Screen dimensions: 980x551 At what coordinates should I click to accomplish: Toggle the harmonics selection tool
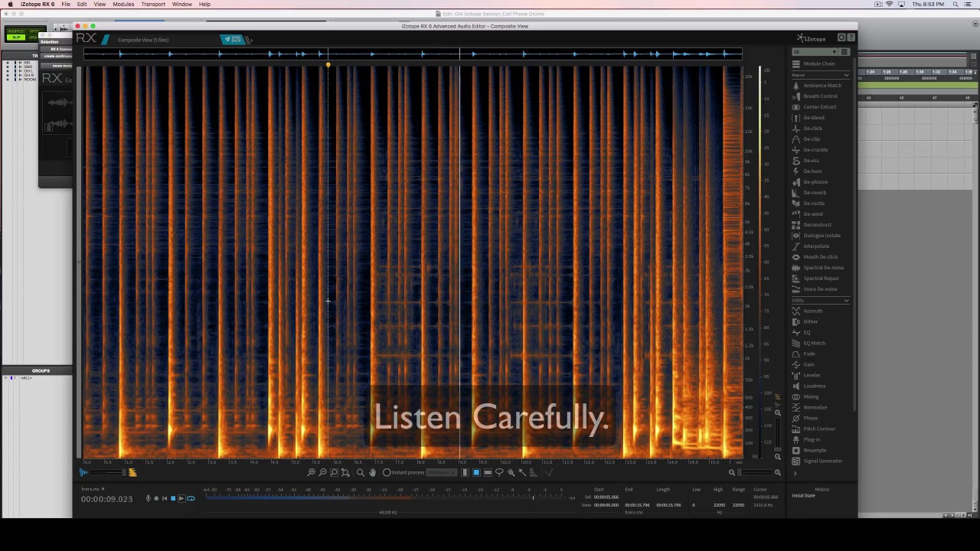[534, 473]
